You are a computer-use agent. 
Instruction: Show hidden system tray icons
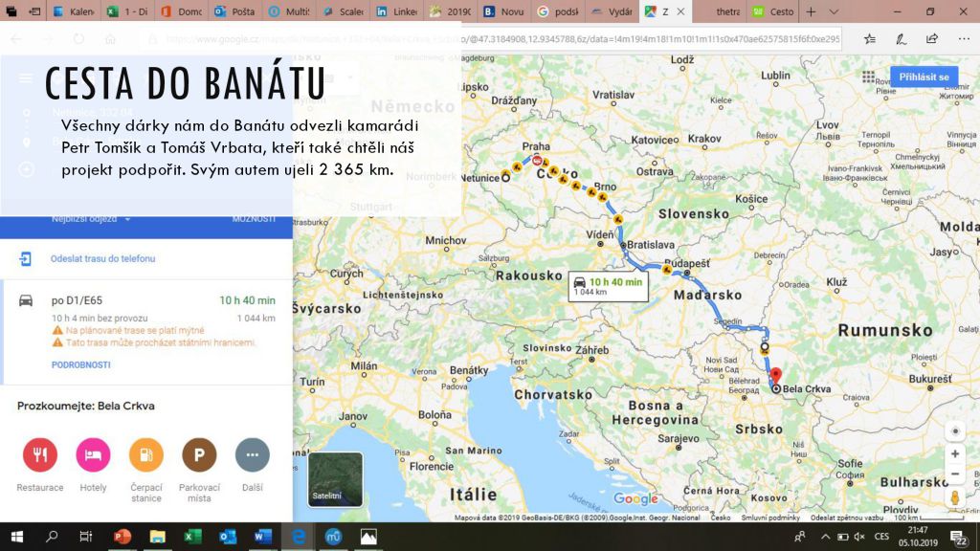click(x=825, y=537)
